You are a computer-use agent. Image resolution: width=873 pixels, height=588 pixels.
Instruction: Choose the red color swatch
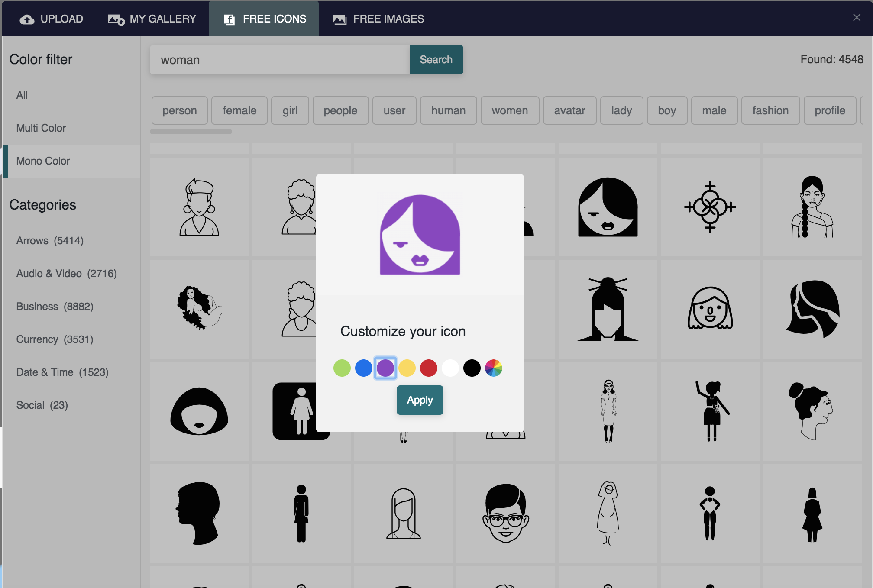pyautogui.click(x=429, y=368)
